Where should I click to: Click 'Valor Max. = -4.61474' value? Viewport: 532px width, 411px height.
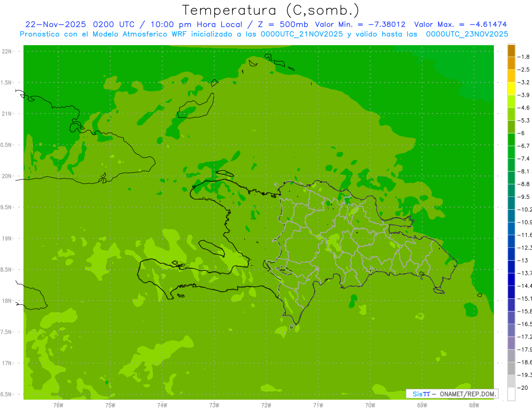461,24
